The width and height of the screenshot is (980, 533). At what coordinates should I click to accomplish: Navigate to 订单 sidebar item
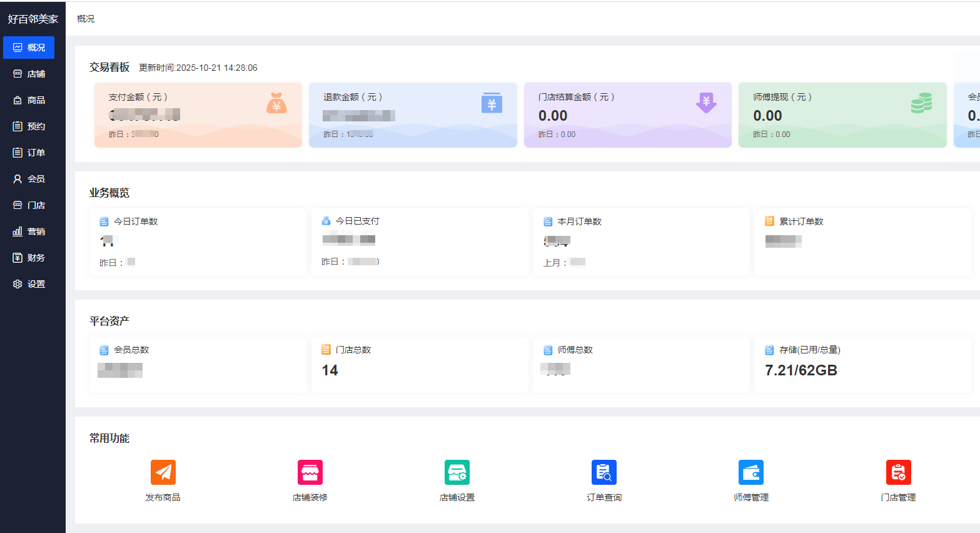[x=29, y=153]
